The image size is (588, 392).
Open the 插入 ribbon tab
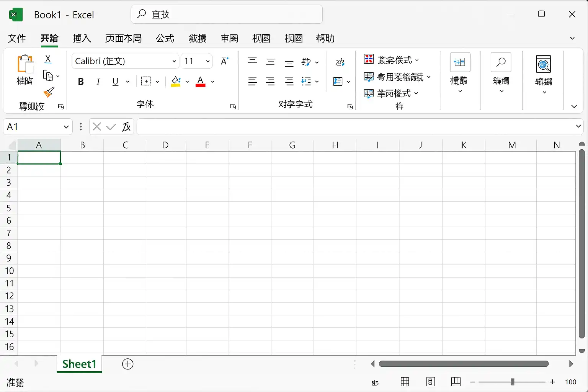coord(82,38)
